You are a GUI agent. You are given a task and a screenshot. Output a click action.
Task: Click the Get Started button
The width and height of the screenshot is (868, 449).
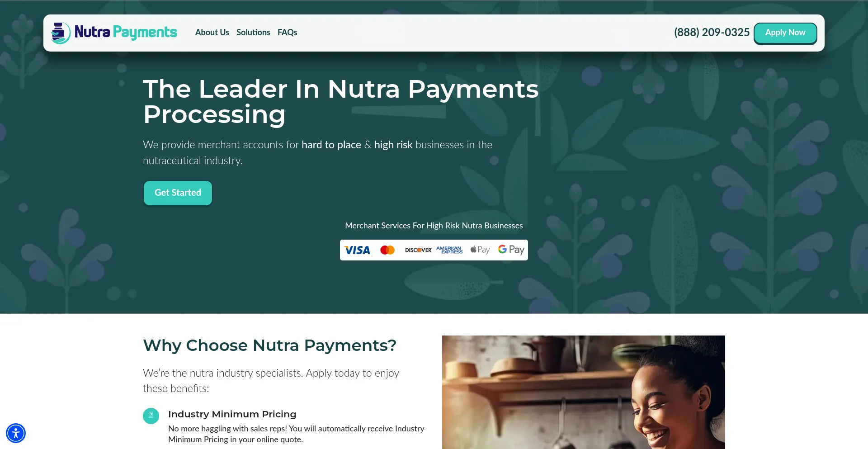coord(178,193)
